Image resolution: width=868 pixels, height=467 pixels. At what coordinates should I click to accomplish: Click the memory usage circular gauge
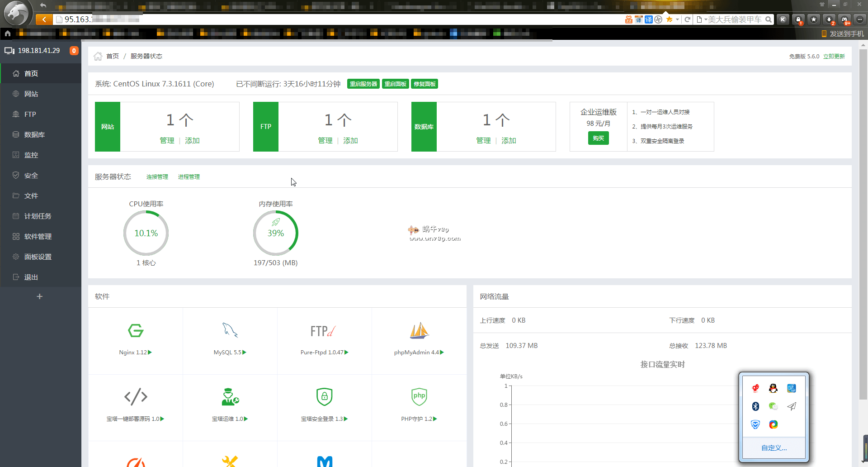pos(275,233)
